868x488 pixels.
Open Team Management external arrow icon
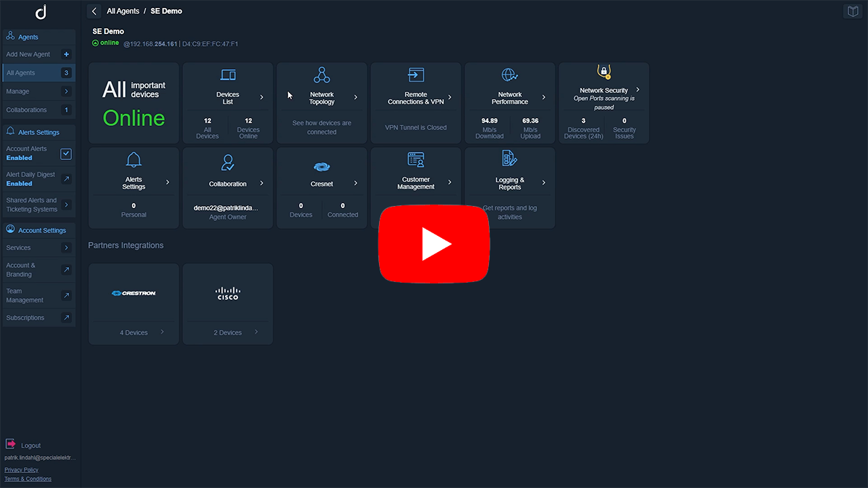click(x=66, y=296)
